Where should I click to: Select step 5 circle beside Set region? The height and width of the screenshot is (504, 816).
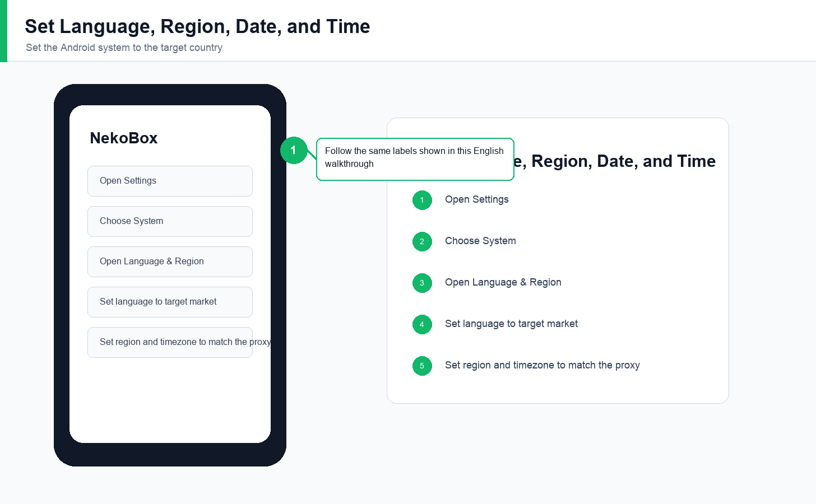pyautogui.click(x=422, y=366)
